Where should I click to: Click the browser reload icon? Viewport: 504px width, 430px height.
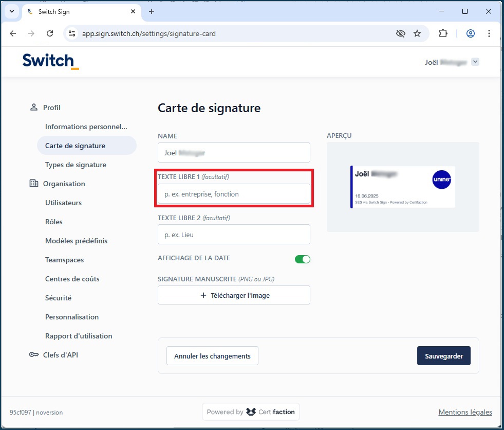(50, 33)
